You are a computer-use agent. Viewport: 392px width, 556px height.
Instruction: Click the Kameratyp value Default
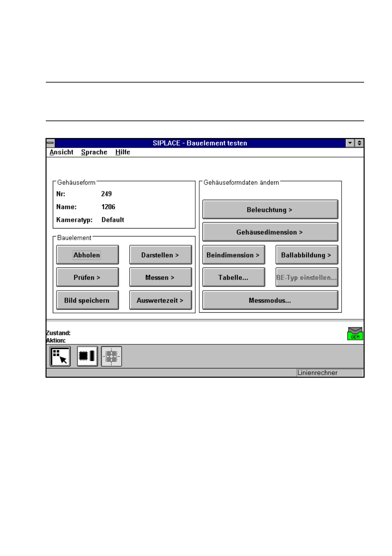(x=113, y=220)
